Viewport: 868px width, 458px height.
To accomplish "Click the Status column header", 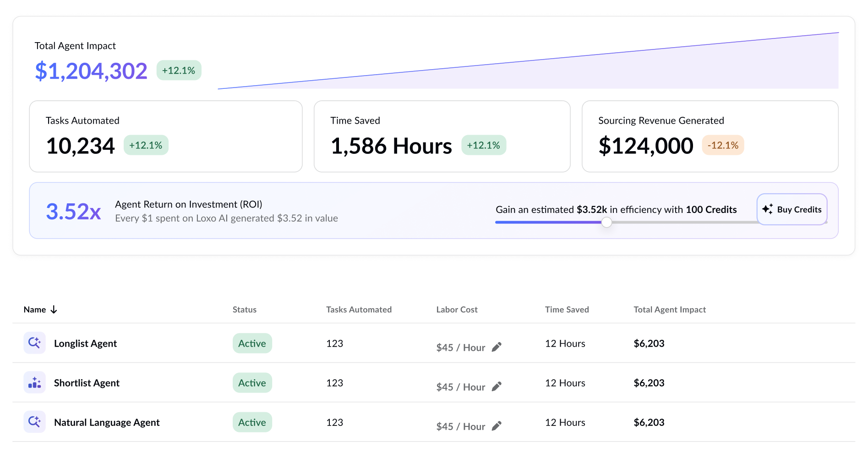I will 245,310.
